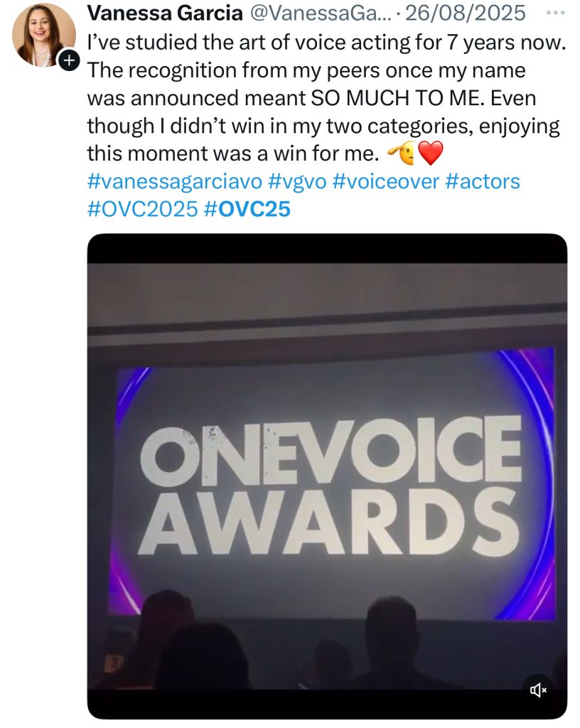
Task: Unmute the video with the speaker icon
Action: (538, 689)
